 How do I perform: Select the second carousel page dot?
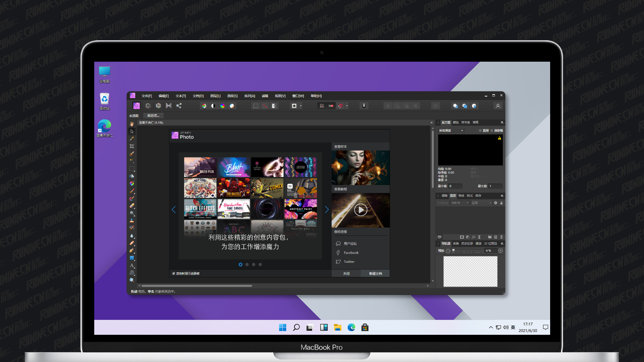[x=247, y=264]
